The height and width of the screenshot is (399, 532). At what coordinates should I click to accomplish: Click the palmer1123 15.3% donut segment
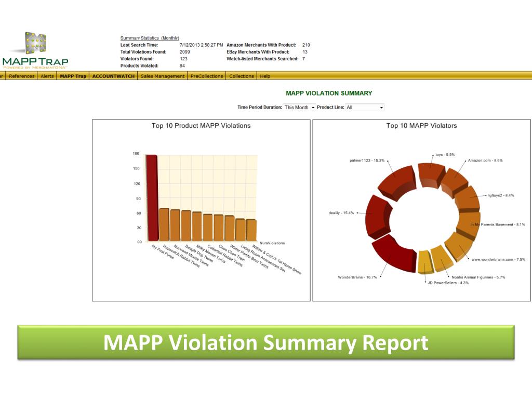397,182
